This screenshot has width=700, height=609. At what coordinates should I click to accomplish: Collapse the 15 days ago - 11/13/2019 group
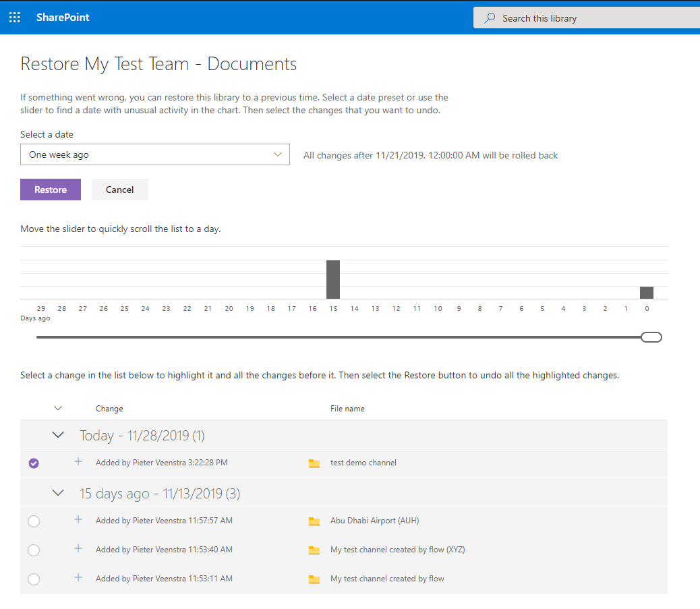58,492
